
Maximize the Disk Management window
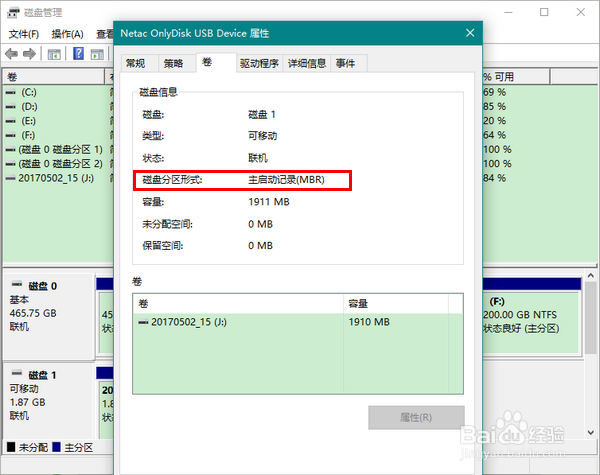point(544,12)
